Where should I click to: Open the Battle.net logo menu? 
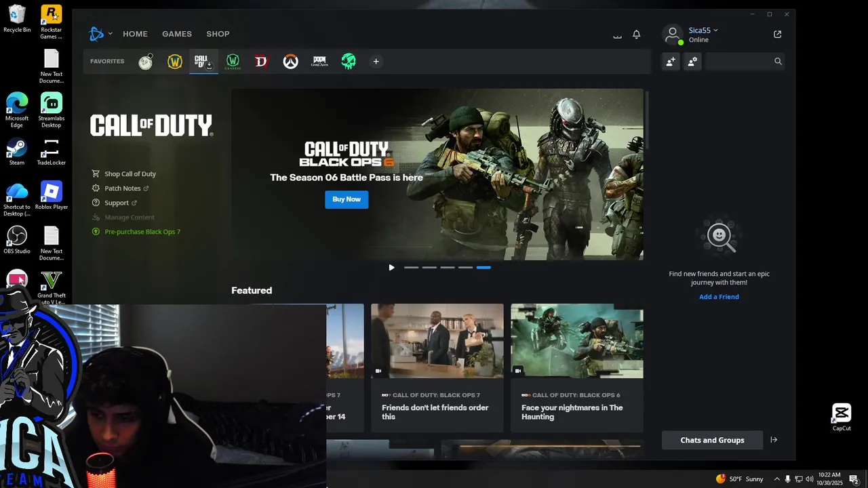click(x=97, y=34)
